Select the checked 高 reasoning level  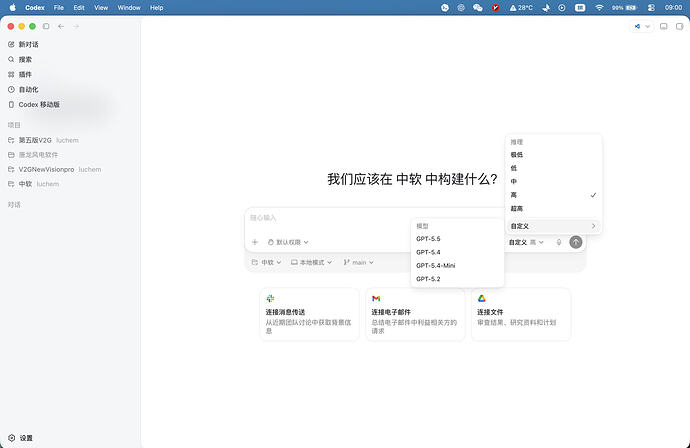point(553,195)
